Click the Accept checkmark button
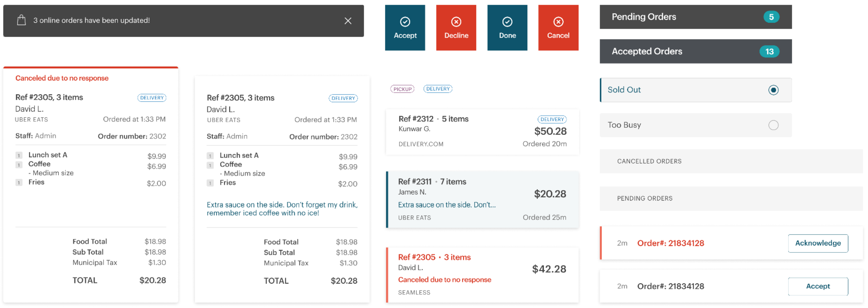 click(405, 28)
